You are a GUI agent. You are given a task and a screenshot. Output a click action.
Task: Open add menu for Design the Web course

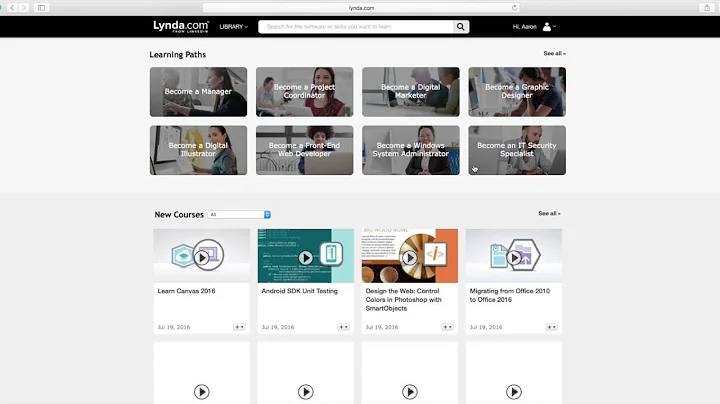(x=448, y=327)
